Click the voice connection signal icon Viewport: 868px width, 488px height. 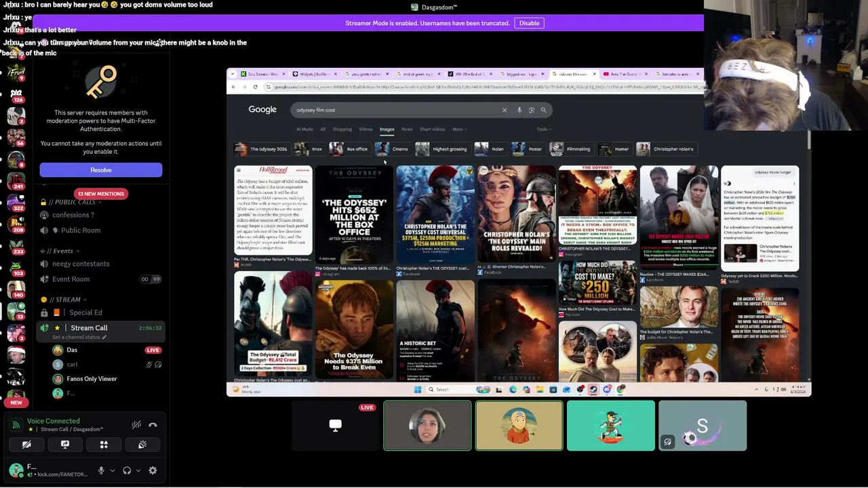(16, 425)
